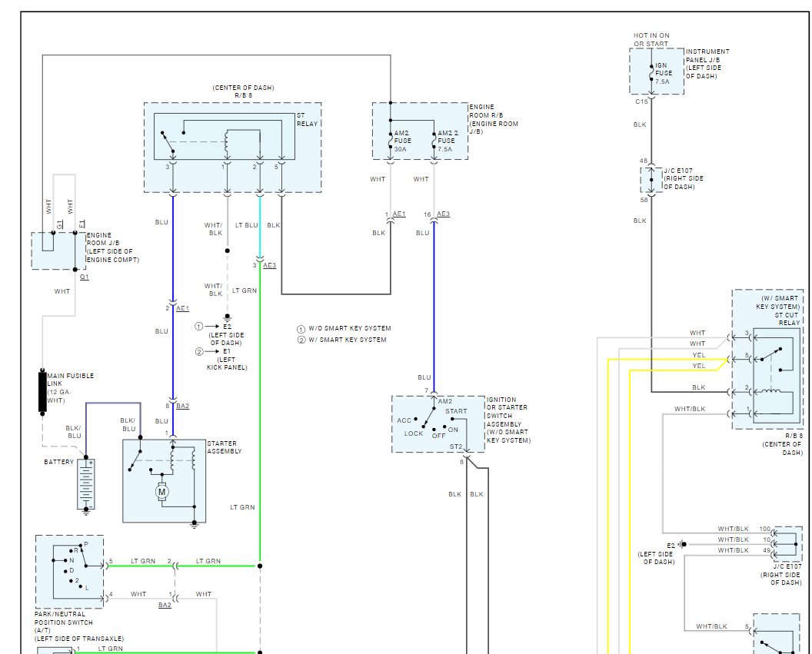The height and width of the screenshot is (654, 812).
Task: Click the starter solenoid coil symbol
Action: coord(173,459)
